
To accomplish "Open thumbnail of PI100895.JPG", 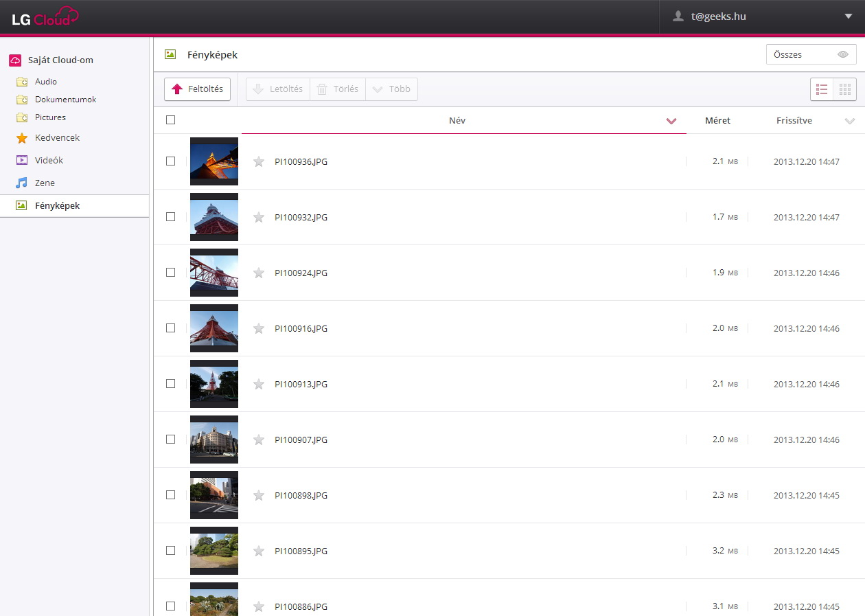I will [x=214, y=551].
